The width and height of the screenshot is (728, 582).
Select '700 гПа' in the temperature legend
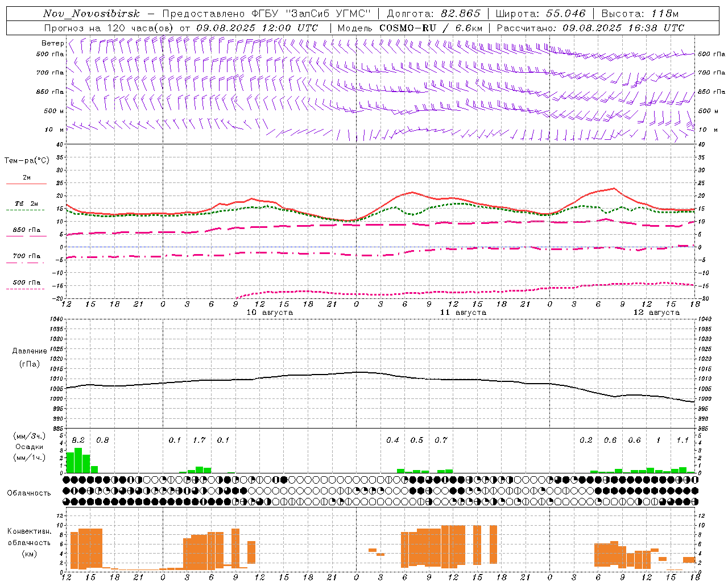click(x=27, y=256)
